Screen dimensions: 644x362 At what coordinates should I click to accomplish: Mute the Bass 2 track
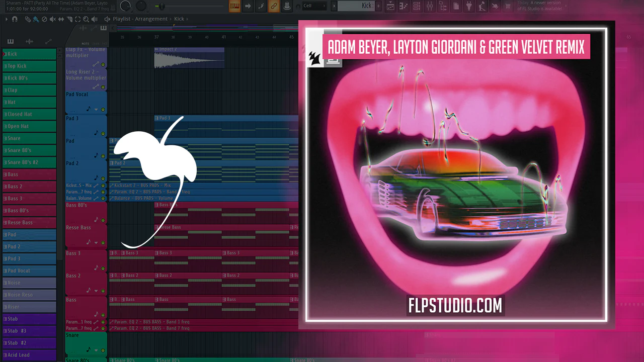tap(103, 290)
